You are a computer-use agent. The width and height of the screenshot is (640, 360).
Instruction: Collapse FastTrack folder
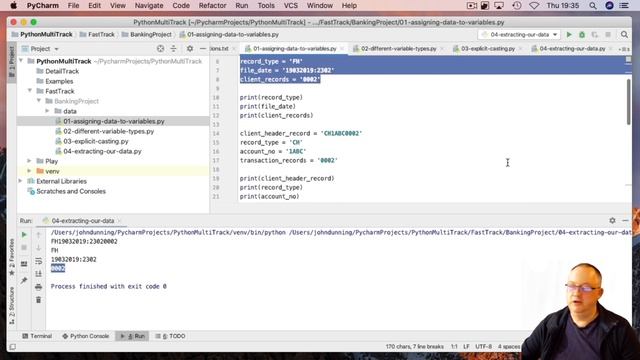point(30,91)
